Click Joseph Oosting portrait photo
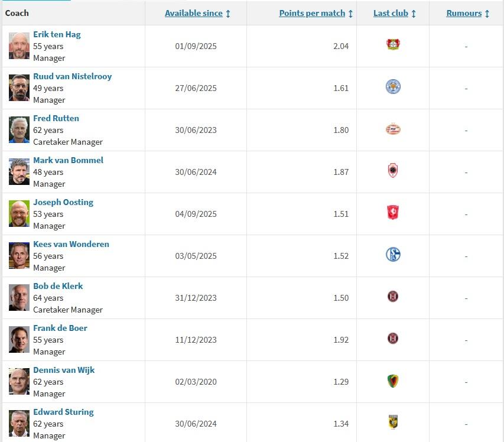This screenshot has width=504, height=442. 19,214
